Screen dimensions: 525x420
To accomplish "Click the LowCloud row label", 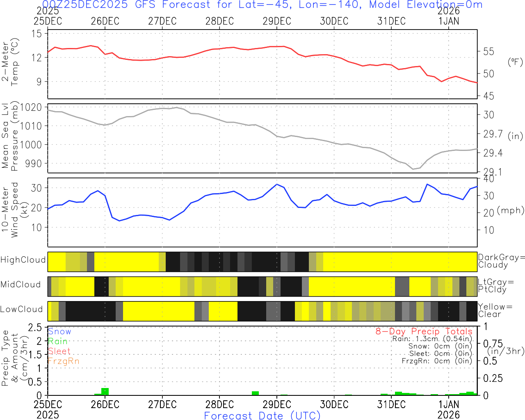I will coord(21,309).
